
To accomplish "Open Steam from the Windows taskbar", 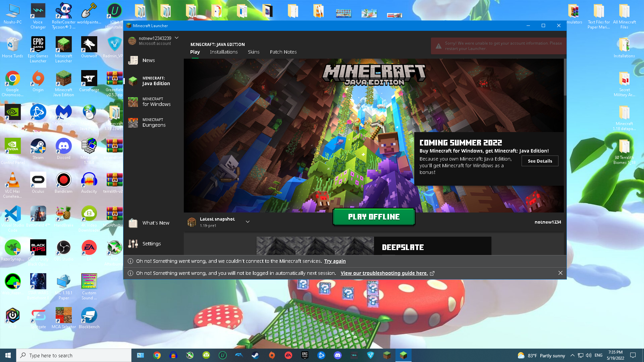I will (255, 355).
